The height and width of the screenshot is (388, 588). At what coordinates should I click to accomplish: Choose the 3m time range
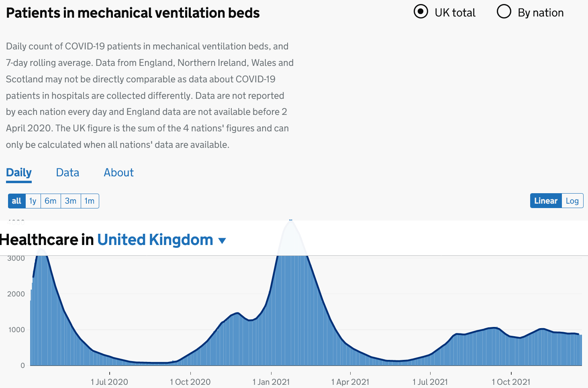click(x=71, y=201)
